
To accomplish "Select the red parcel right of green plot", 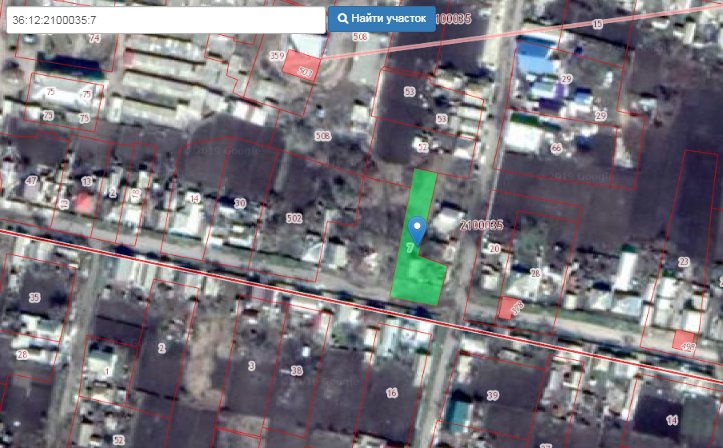I will point(510,308).
